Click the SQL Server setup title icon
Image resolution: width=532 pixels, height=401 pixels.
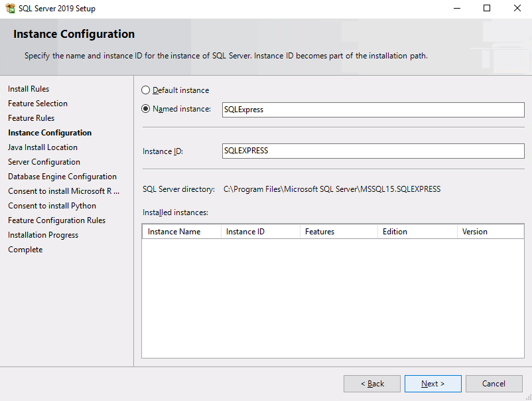[x=10, y=8]
